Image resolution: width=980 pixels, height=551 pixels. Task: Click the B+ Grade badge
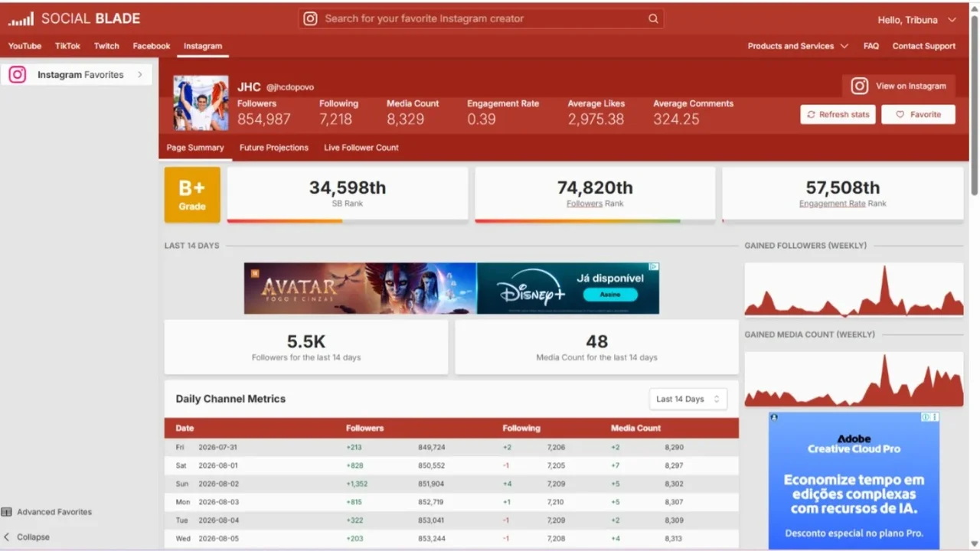click(192, 195)
